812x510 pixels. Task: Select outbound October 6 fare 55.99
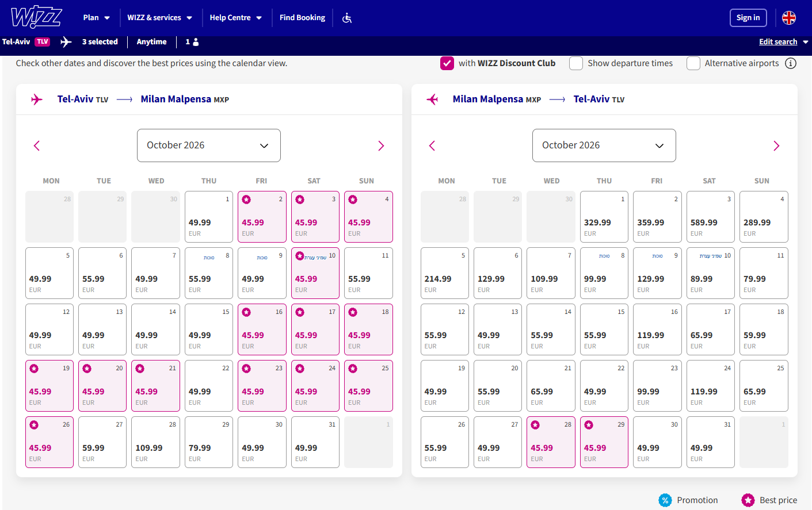point(102,273)
